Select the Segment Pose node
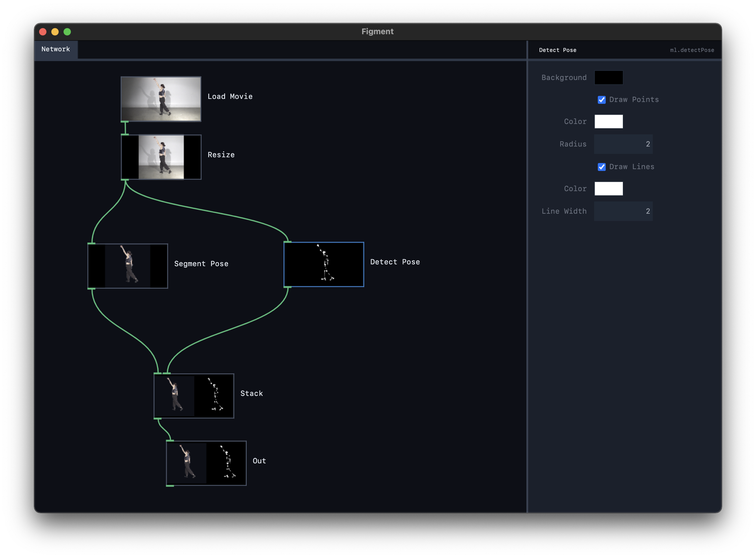The image size is (756, 558). 128,266
